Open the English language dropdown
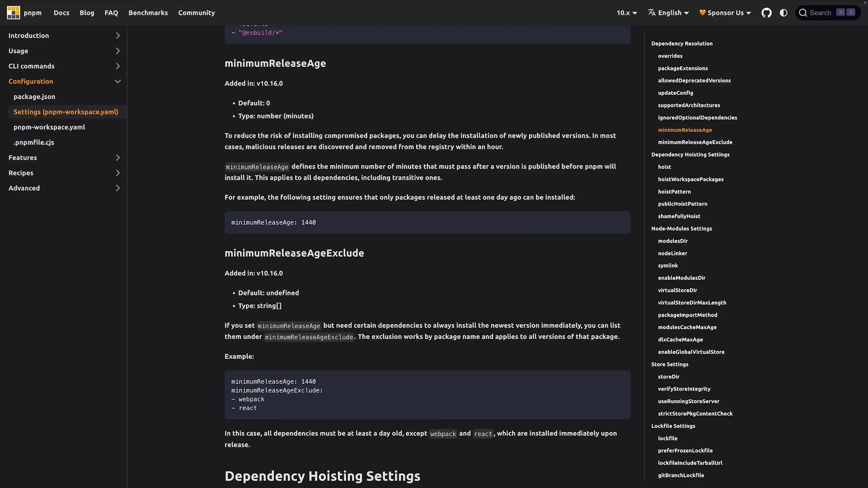 pos(673,13)
